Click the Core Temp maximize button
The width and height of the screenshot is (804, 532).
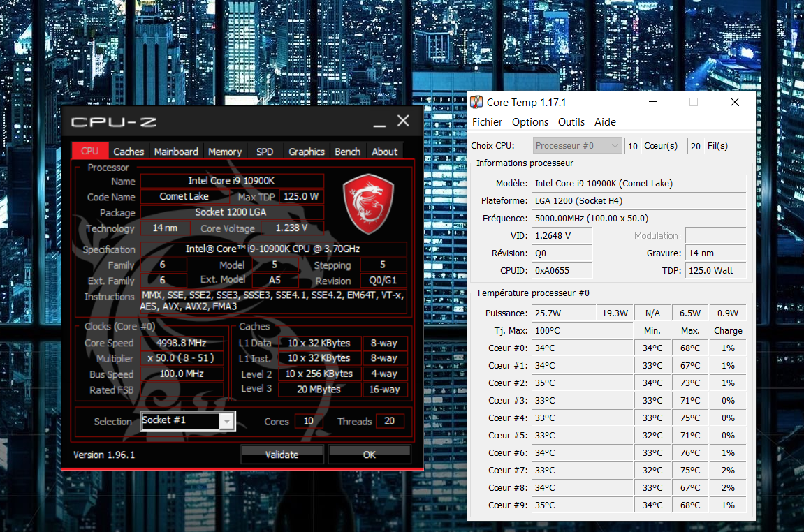(694, 102)
